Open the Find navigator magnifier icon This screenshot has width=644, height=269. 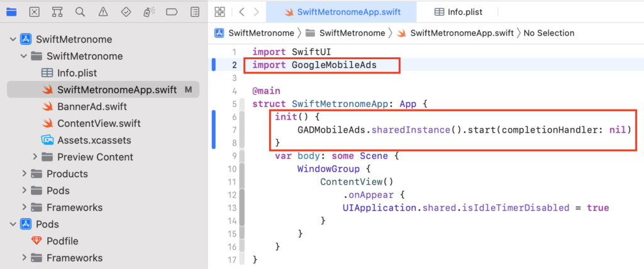(80, 12)
